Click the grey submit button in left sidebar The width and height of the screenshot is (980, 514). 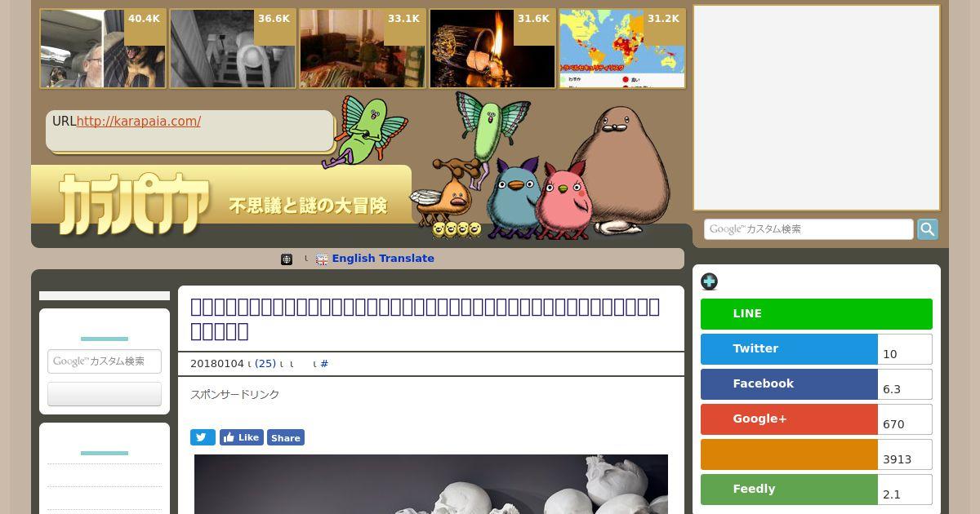[105, 394]
